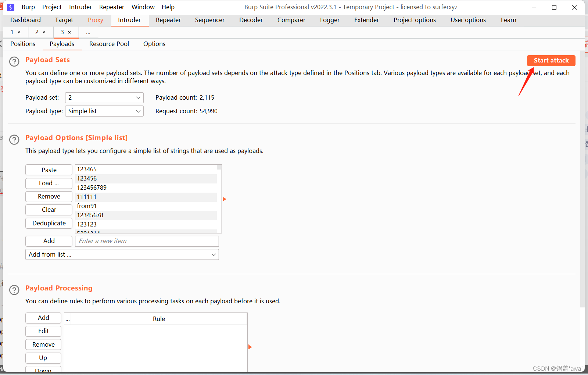This screenshot has height=375, width=588.
Task: Click the Burp Suite lightning logo icon
Action: pyautogui.click(x=11, y=7)
